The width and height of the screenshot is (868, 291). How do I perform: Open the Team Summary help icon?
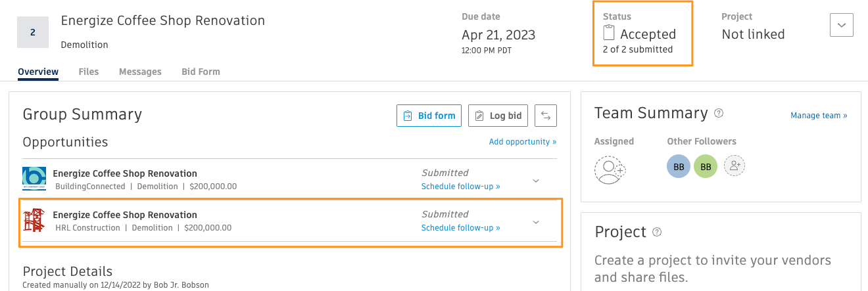719,113
